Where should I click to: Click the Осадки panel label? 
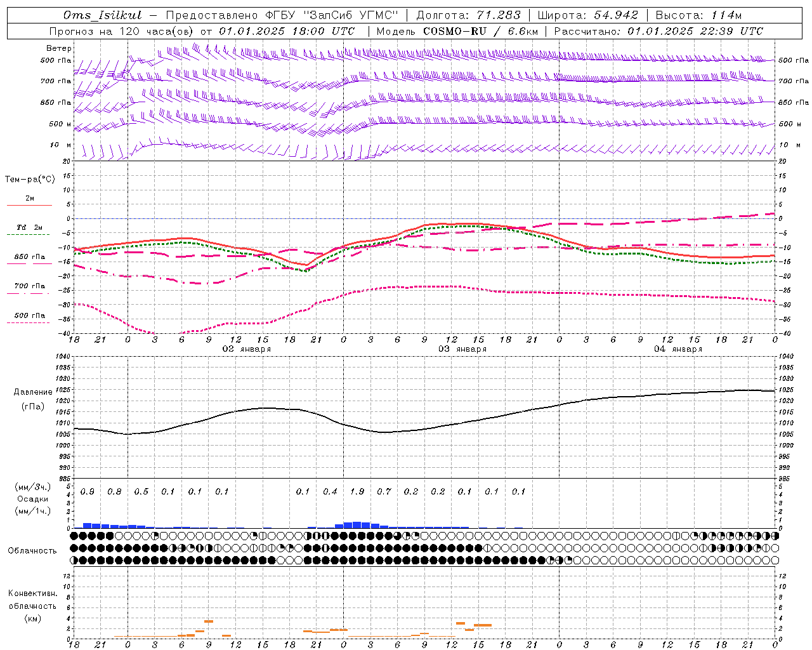[x=33, y=499]
